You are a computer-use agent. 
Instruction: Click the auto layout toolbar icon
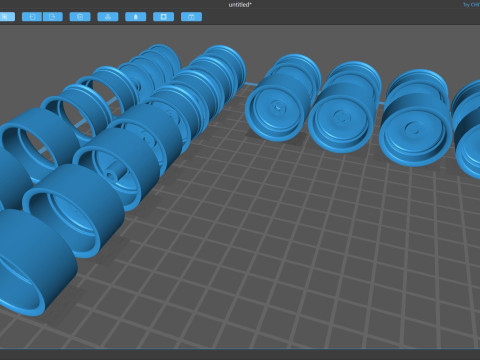click(x=108, y=17)
